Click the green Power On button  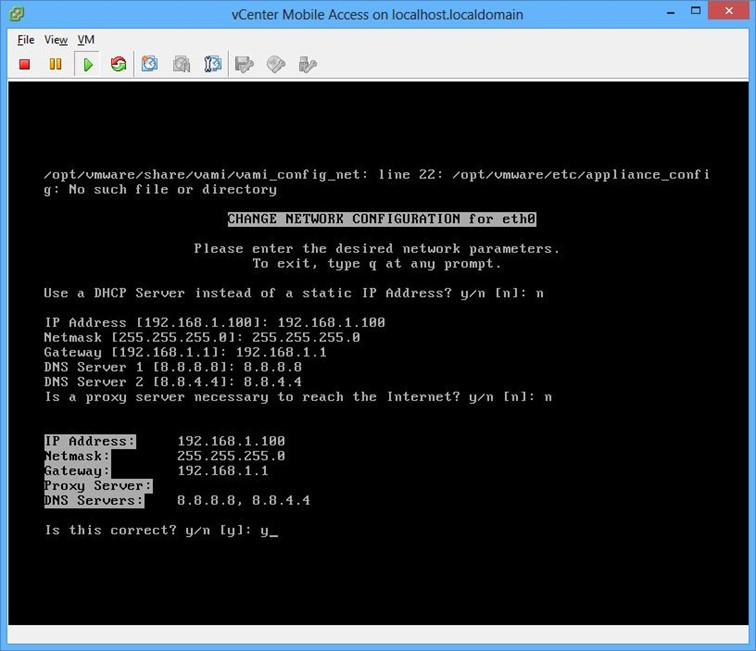[88, 64]
